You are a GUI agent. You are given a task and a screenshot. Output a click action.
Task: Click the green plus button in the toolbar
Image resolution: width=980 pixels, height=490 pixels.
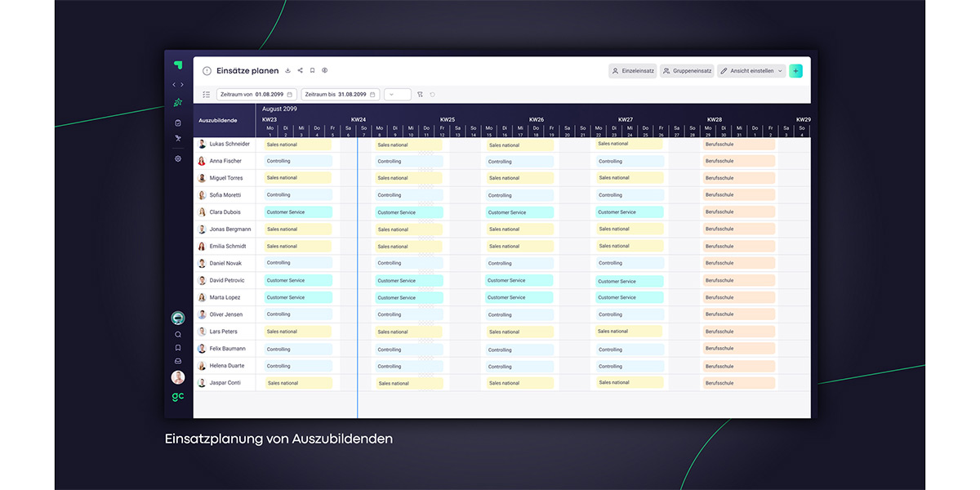(x=796, y=71)
